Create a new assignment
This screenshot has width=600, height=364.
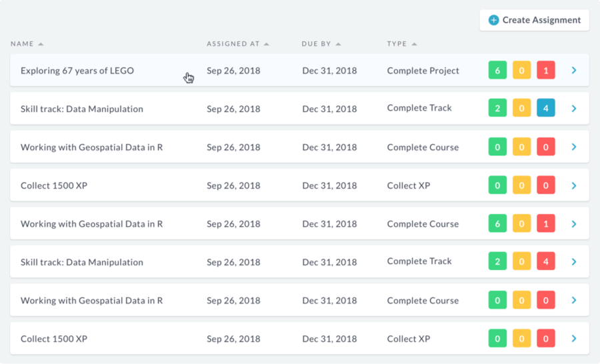[x=534, y=20]
